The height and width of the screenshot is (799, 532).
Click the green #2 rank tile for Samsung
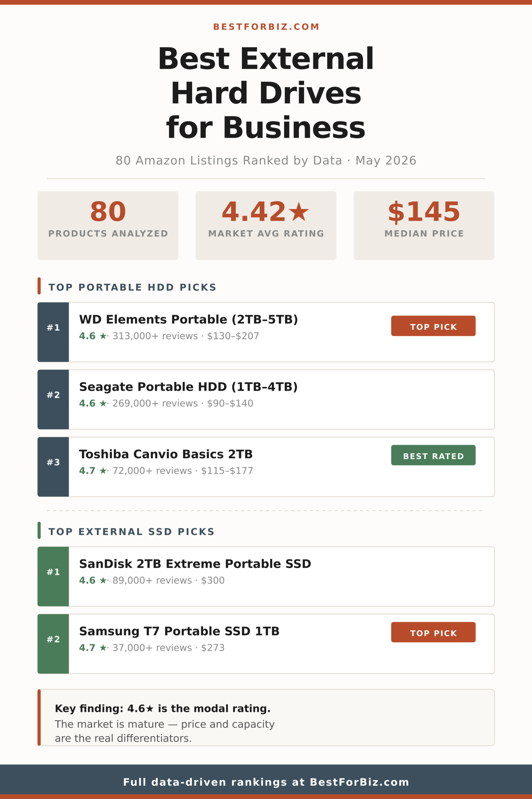point(53,644)
